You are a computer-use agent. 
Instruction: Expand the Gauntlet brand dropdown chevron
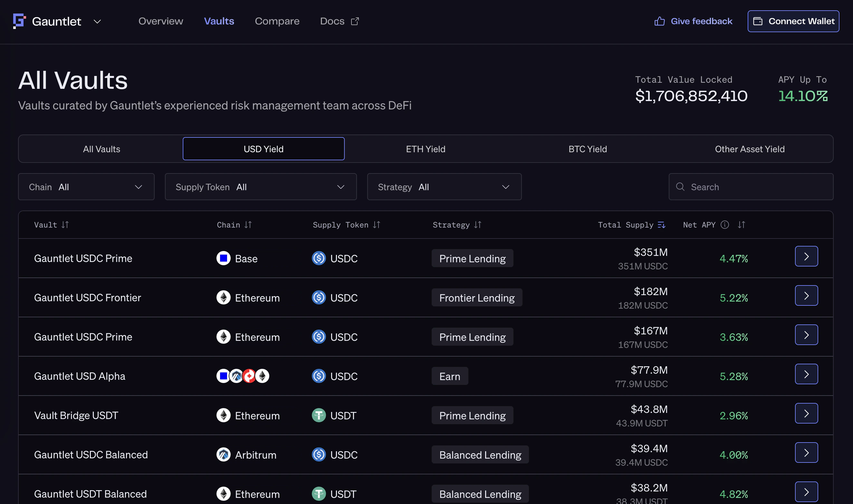(x=97, y=21)
